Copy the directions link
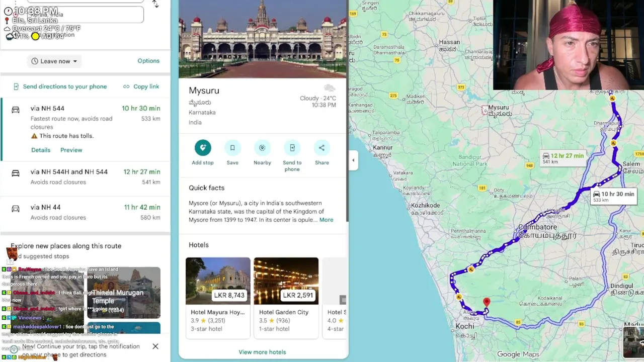This screenshot has width=644, height=362. pyautogui.click(x=141, y=86)
